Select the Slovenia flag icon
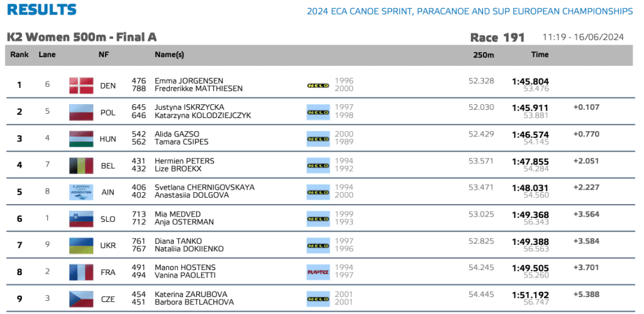 point(81,219)
